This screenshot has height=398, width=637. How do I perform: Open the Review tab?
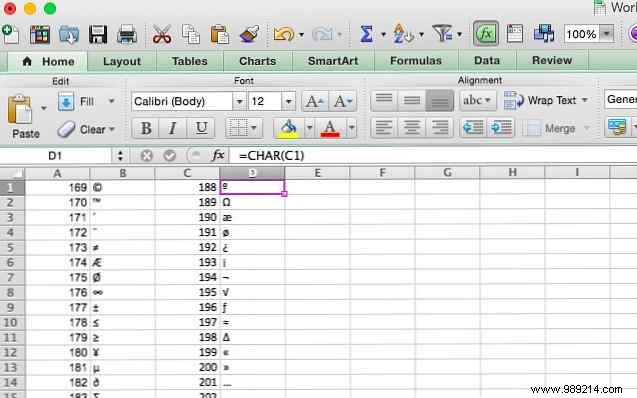[552, 60]
